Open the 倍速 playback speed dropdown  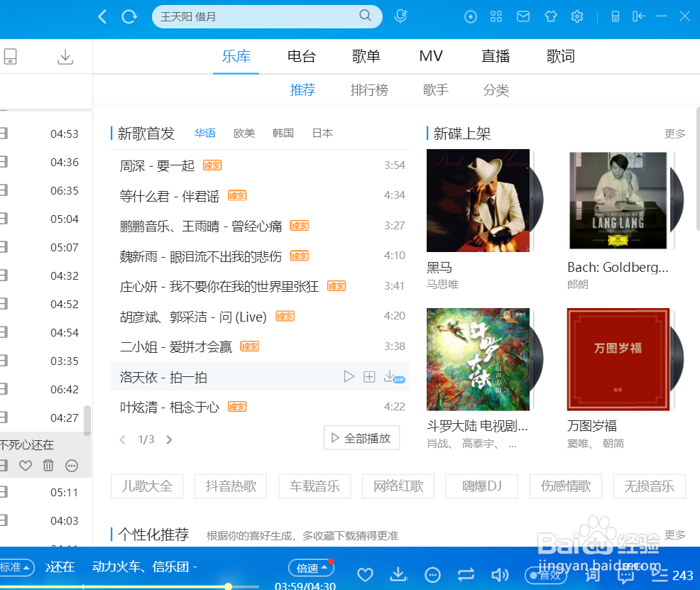click(x=311, y=568)
